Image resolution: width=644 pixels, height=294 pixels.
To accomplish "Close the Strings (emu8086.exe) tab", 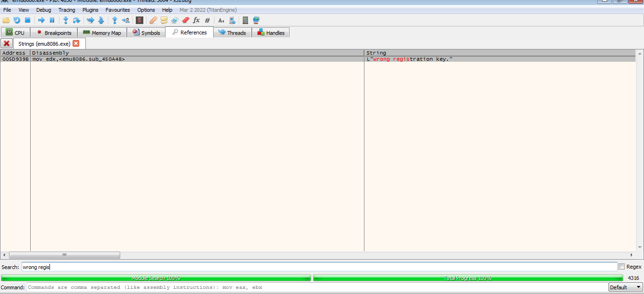I will pos(76,44).
